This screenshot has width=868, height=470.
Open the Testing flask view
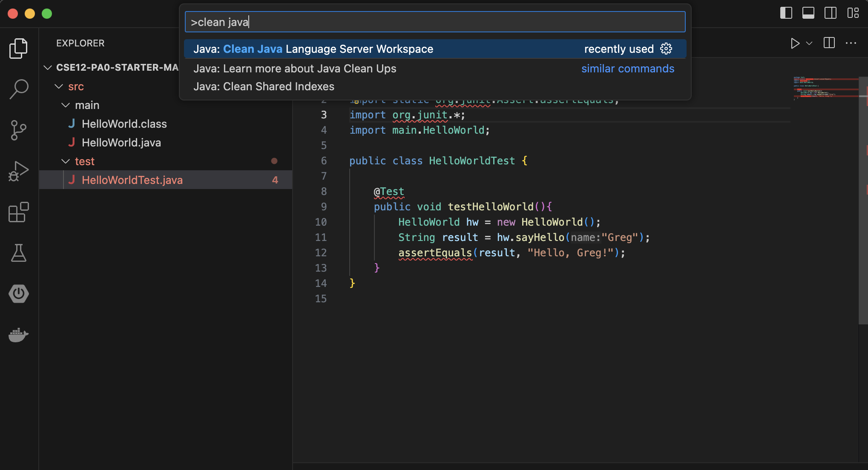[18, 252]
